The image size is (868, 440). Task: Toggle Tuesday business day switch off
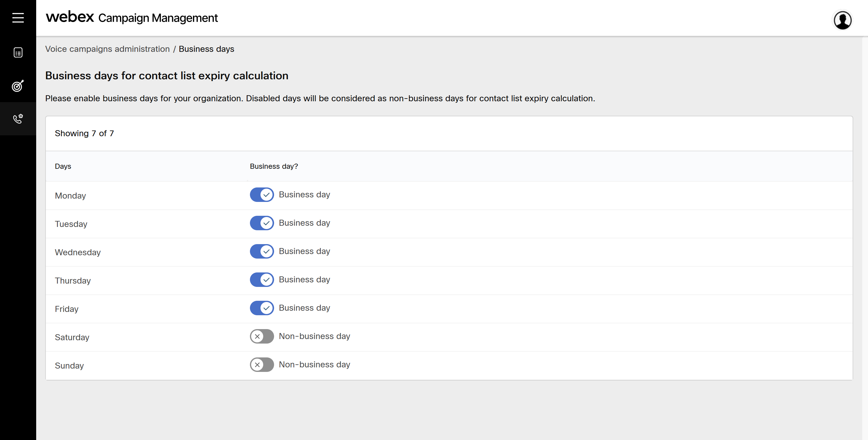click(262, 223)
